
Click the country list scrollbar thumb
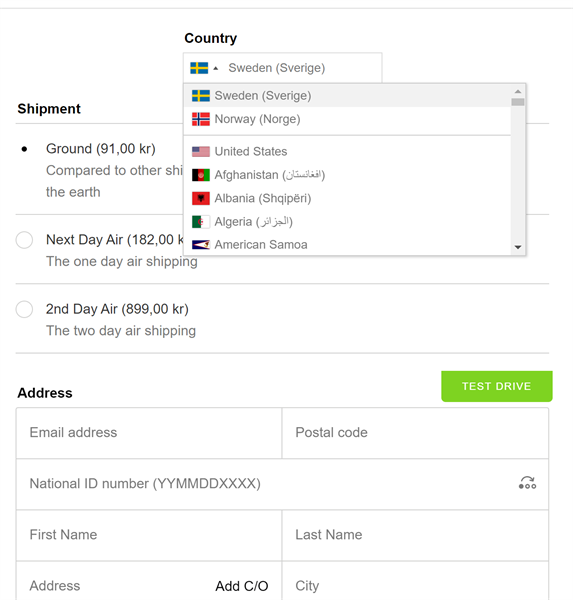pos(517,102)
